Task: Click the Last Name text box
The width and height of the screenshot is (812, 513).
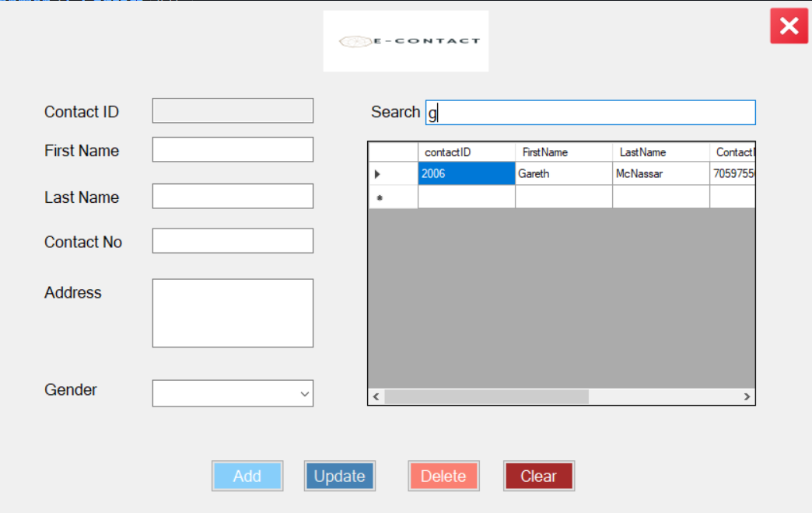Action: 233,195
